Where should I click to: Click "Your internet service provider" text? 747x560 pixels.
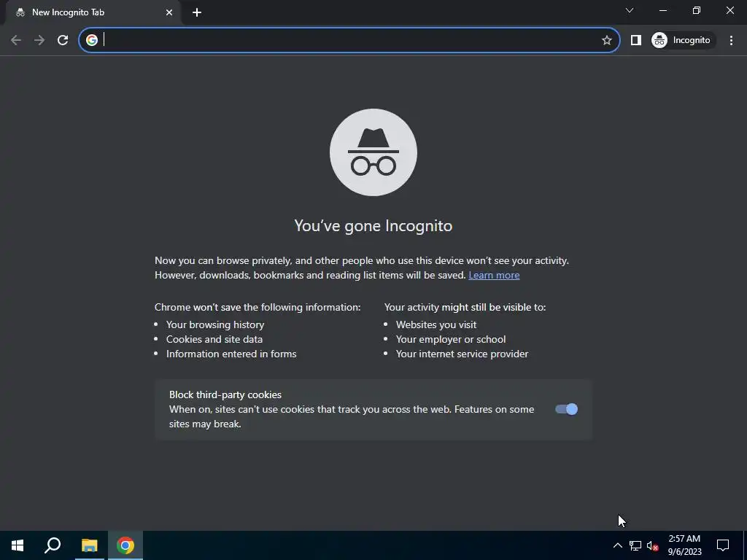pyautogui.click(x=462, y=354)
